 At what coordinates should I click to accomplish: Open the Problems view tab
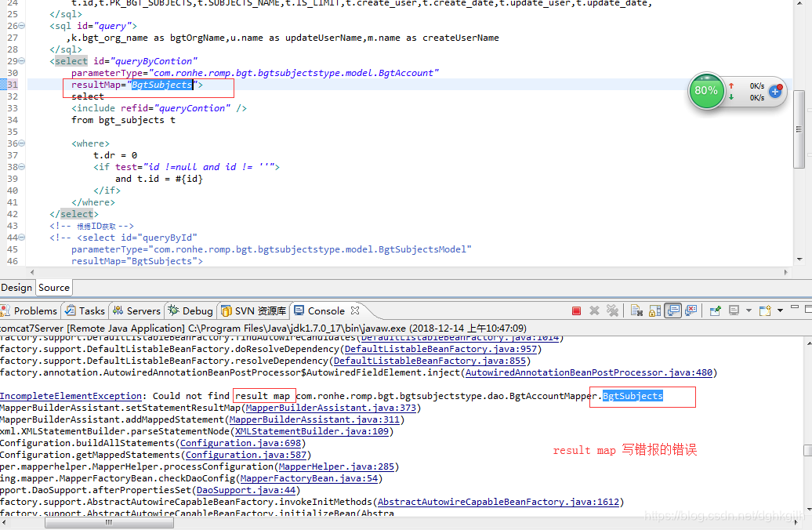pos(30,310)
